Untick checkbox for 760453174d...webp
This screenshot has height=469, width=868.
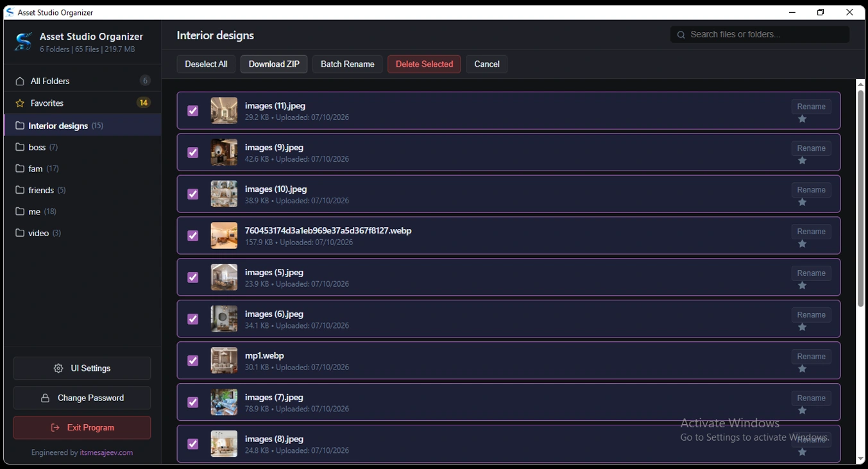coord(192,236)
